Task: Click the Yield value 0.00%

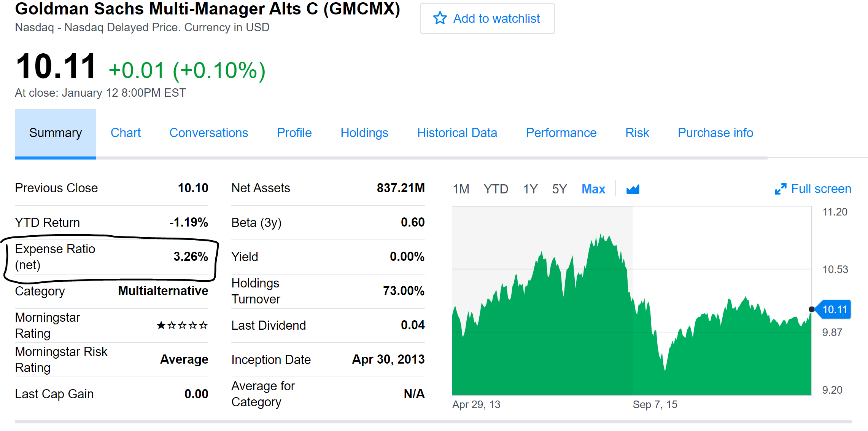Action: 407,257
